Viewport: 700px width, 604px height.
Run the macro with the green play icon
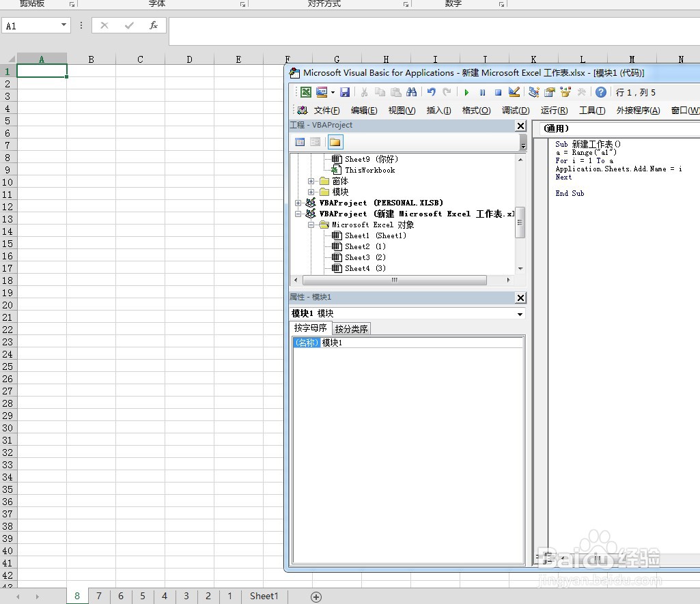tap(466, 92)
